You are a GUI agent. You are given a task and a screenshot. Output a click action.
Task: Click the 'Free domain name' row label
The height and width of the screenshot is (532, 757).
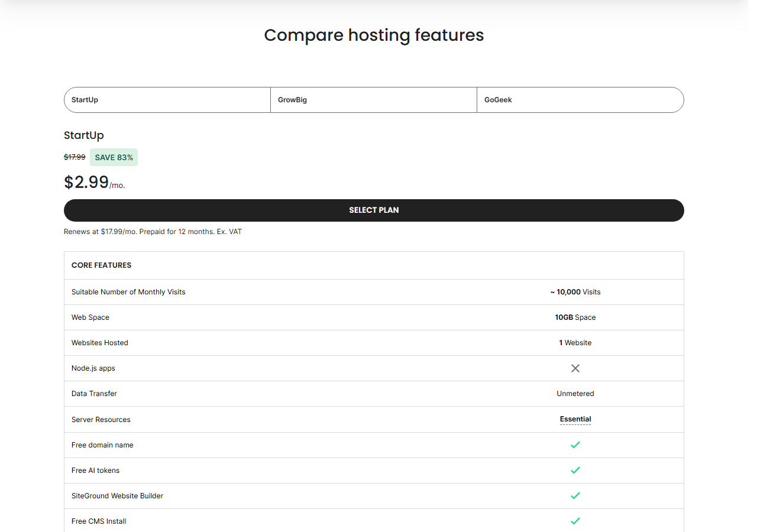(102, 445)
